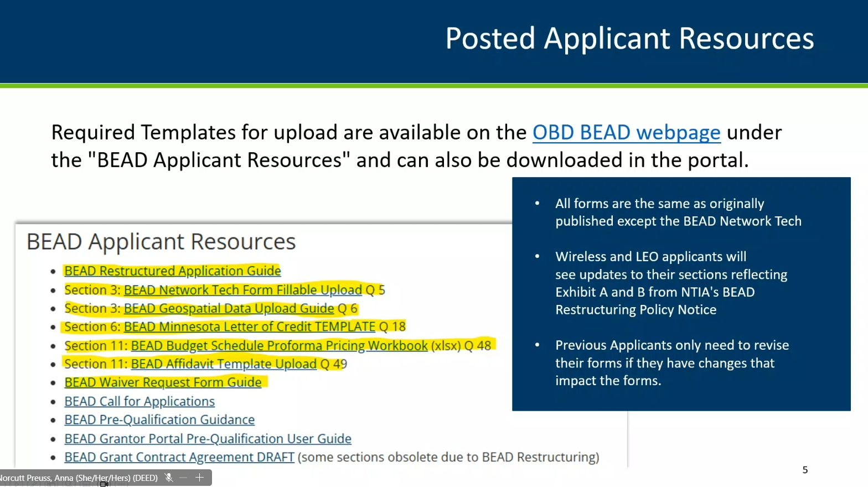The width and height of the screenshot is (868, 487).
Task: Open BEAD Geospatial Data Upload Guide
Action: [229, 308]
